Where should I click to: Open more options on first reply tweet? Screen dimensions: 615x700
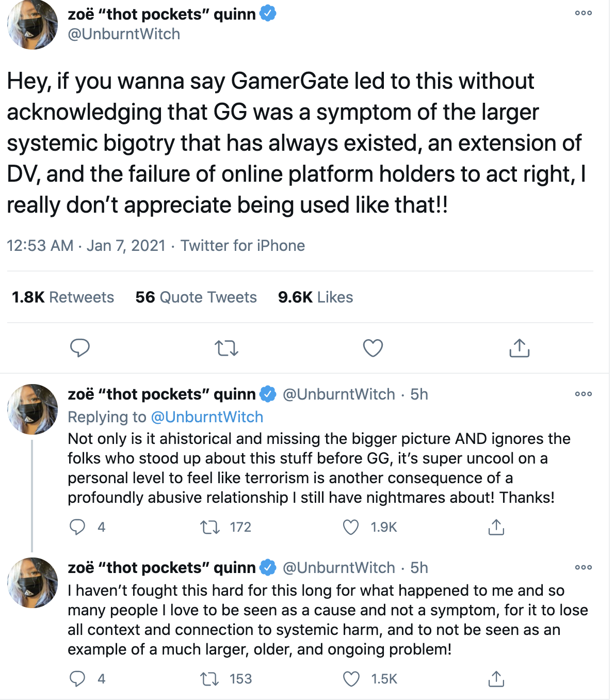coord(583,394)
